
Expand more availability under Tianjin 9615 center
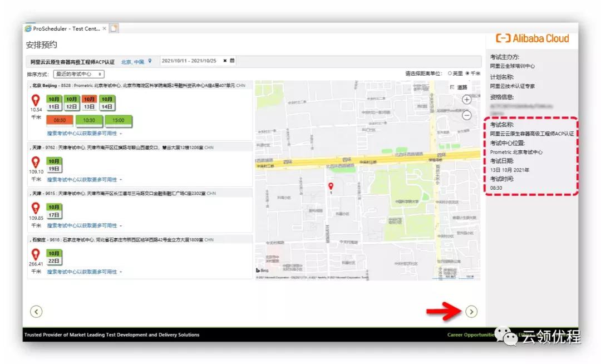[85, 225]
